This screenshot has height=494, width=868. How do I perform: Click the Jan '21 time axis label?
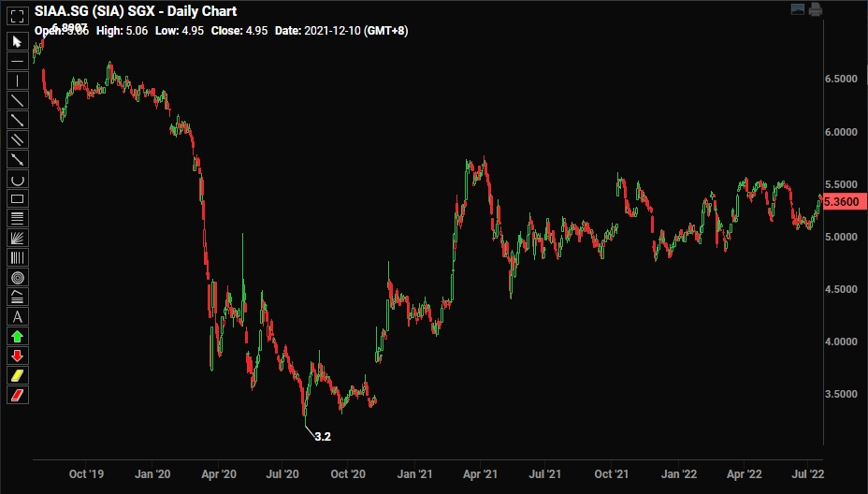[414, 474]
